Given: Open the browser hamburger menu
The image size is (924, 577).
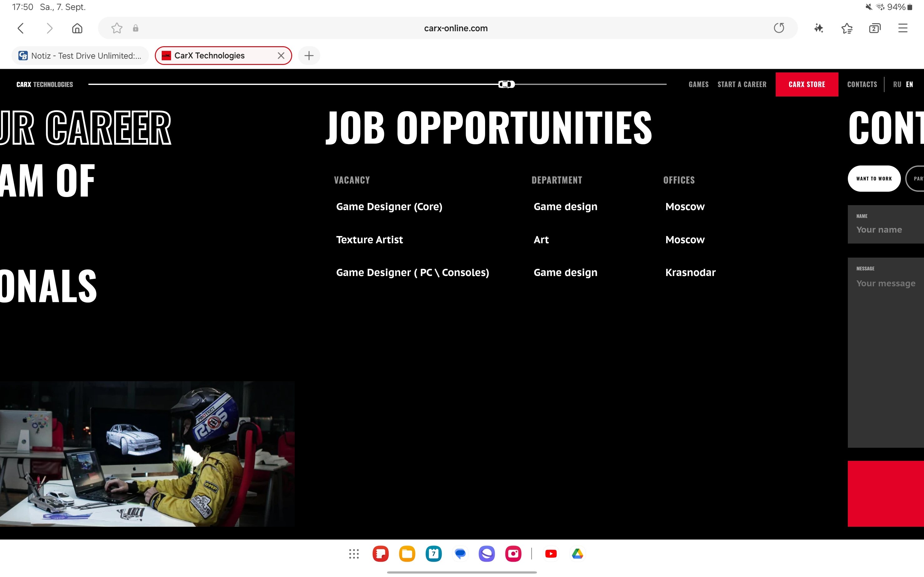Looking at the screenshot, I should click(x=903, y=28).
